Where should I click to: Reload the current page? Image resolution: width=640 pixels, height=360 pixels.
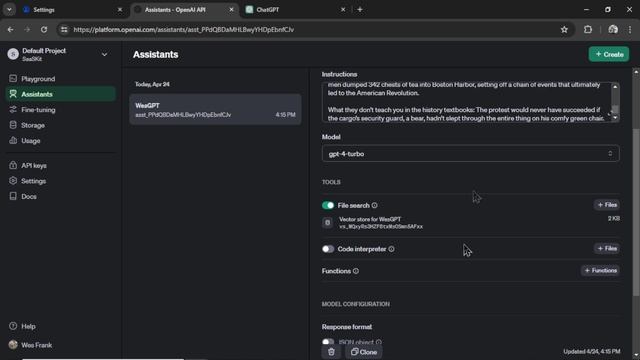[44, 30]
